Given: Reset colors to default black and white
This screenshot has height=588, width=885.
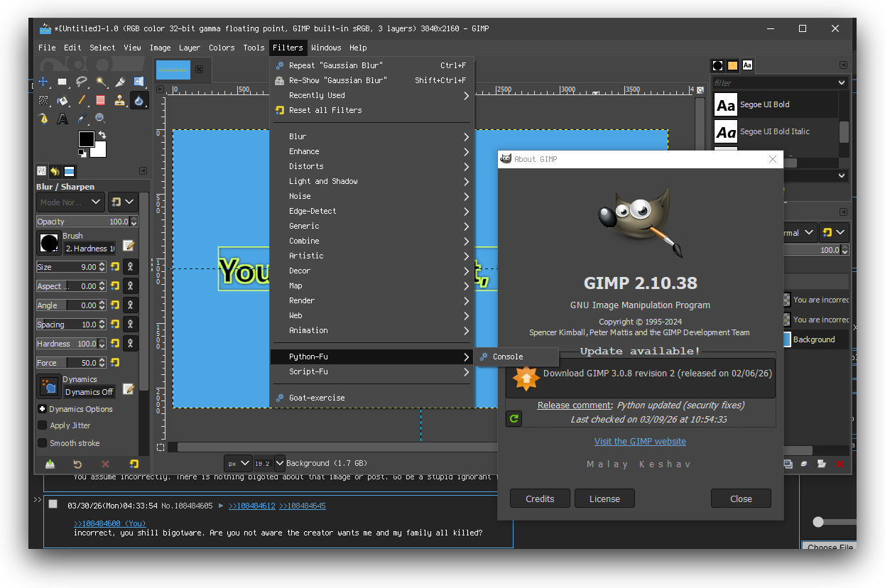Looking at the screenshot, I should (x=82, y=152).
